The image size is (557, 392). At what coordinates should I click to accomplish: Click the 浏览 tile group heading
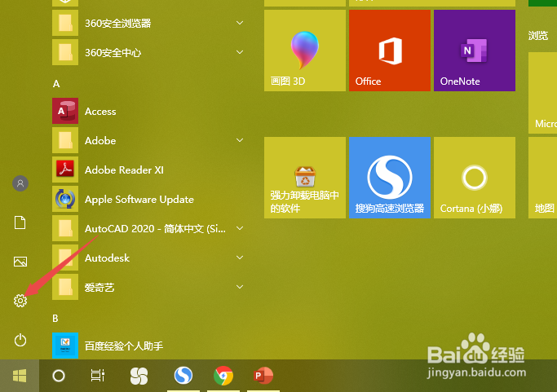[x=538, y=36]
